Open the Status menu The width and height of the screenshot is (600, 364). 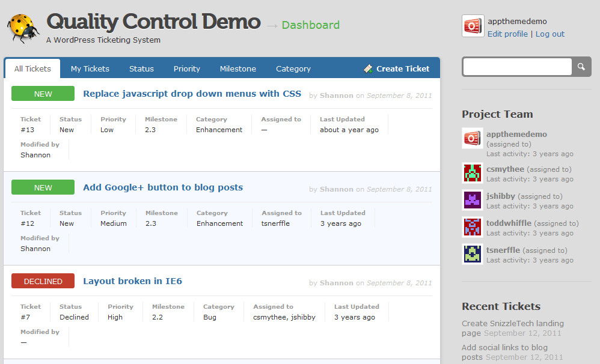(141, 69)
